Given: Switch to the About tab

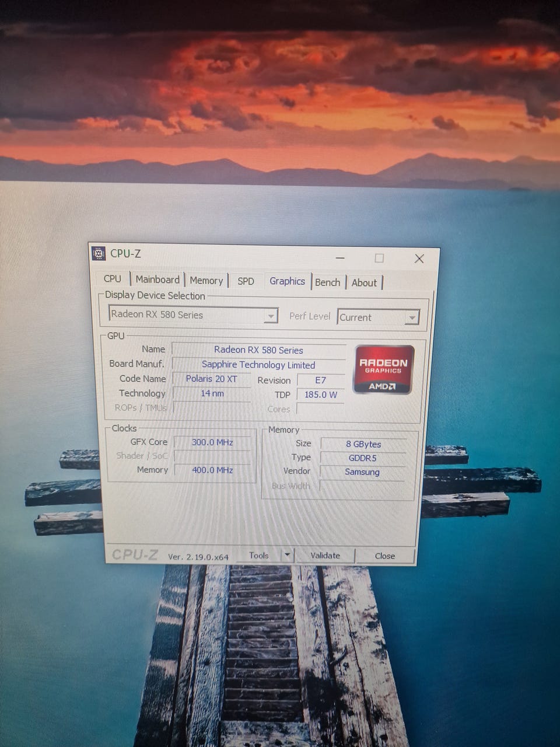Looking at the screenshot, I should [365, 283].
